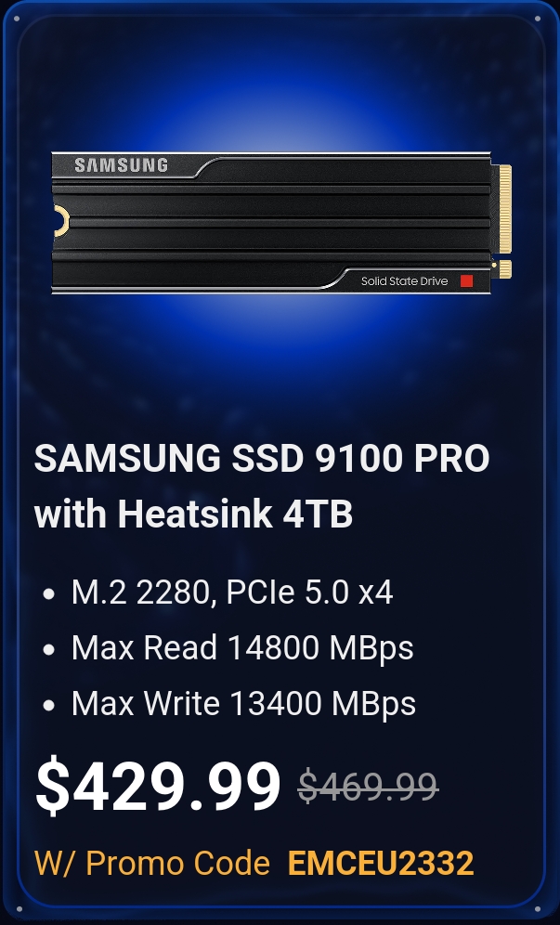This screenshot has width=560, height=925.
Task: Click the bullet dot before M.2 2280
Action: [x=49, y=594]
